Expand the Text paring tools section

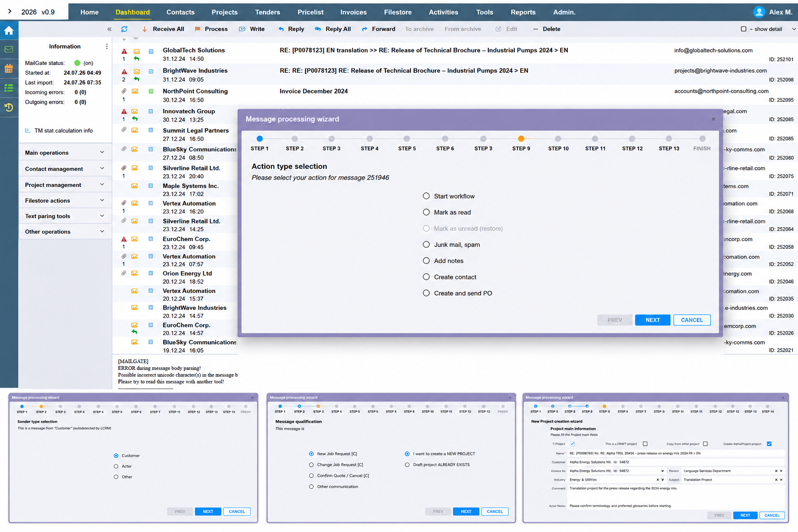[x=64, y=216]
